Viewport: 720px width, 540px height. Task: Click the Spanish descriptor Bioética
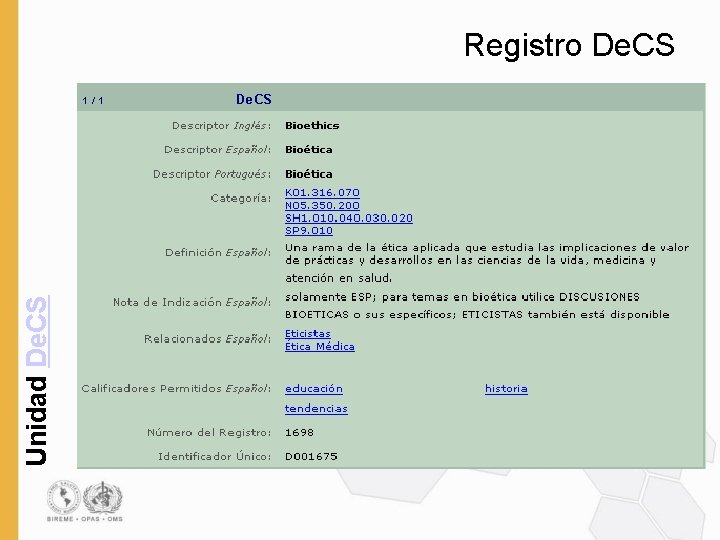pos(309,150)
